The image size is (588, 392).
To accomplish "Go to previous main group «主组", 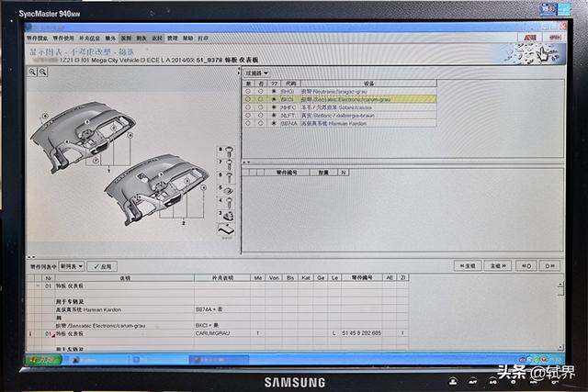I will (x=468, y=265).
